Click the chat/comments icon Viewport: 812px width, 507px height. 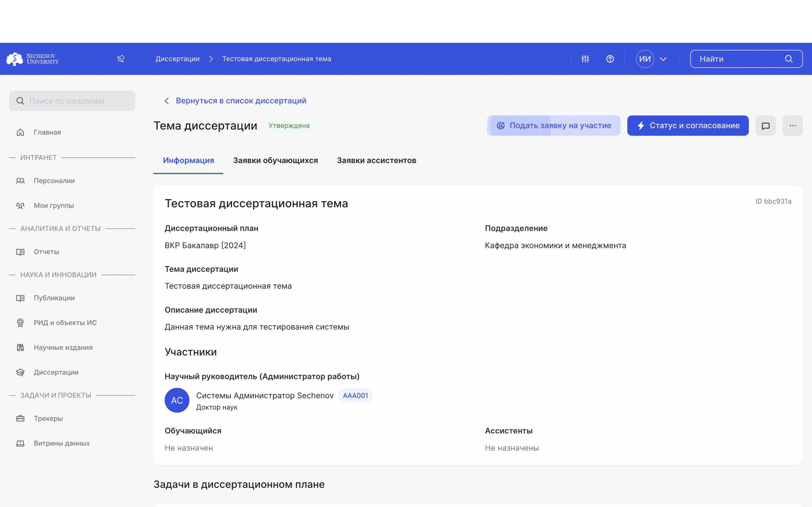click(766, 125)
